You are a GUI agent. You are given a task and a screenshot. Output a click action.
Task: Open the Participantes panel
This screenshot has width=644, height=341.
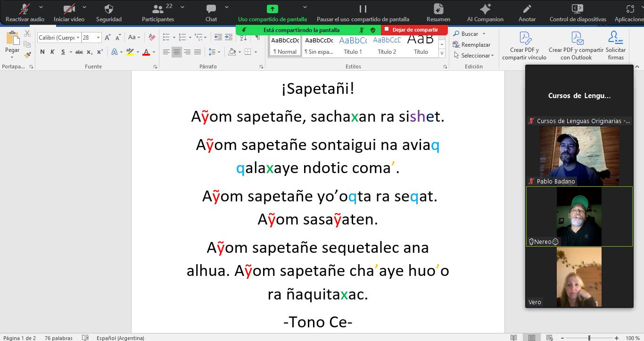click(x=158, y=13)
